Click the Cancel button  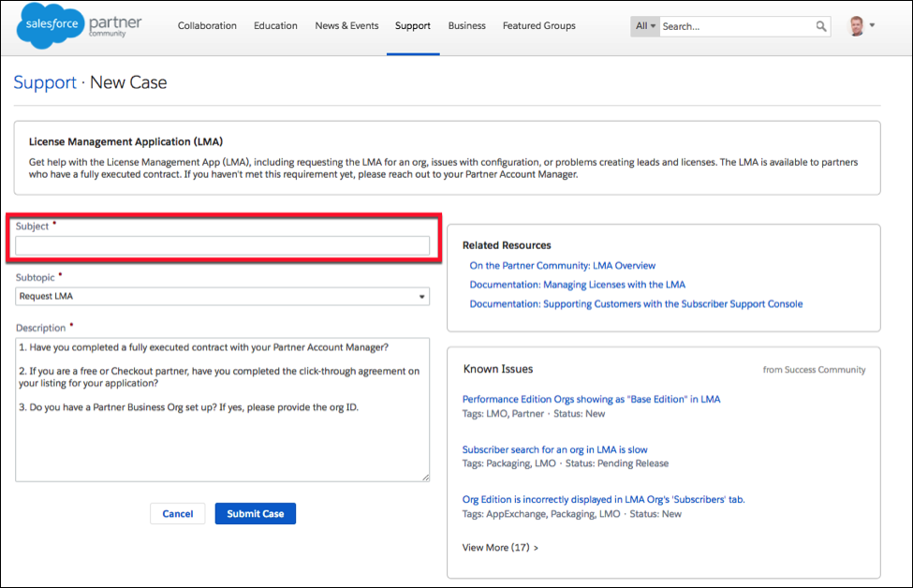(x=178, y=513)
